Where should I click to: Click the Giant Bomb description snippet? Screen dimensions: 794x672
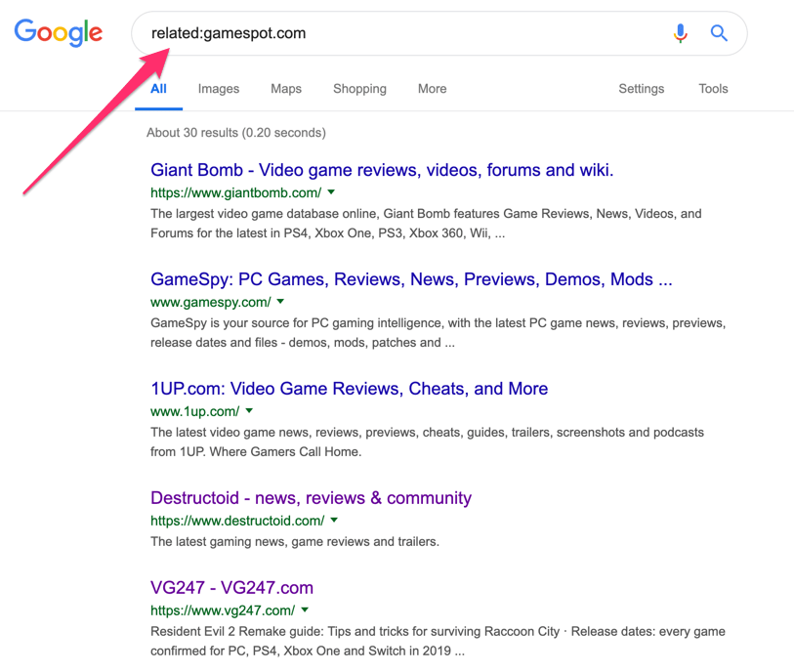coord(426,224)
